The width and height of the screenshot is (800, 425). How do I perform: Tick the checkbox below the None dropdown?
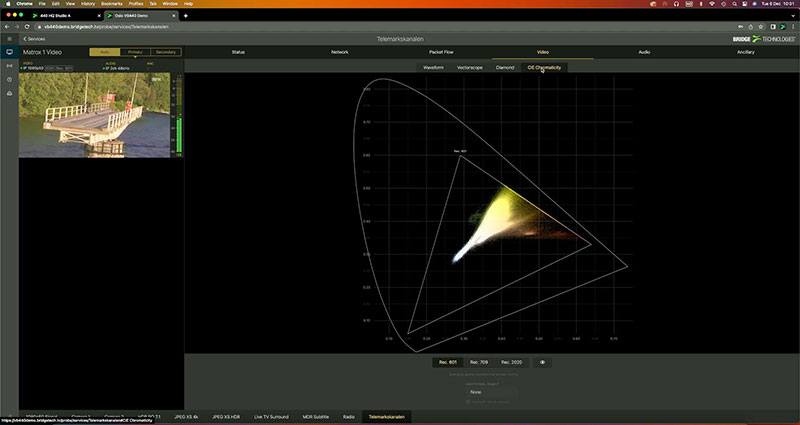[468, 402]
